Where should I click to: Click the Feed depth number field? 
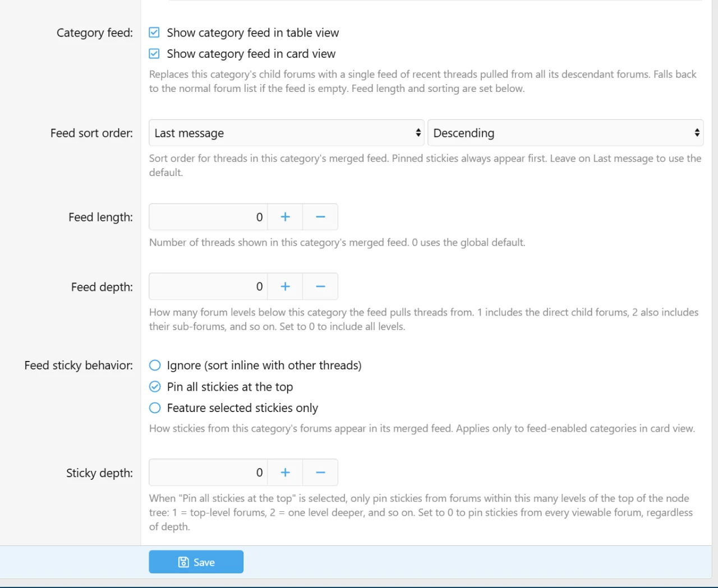coord(208,286)
